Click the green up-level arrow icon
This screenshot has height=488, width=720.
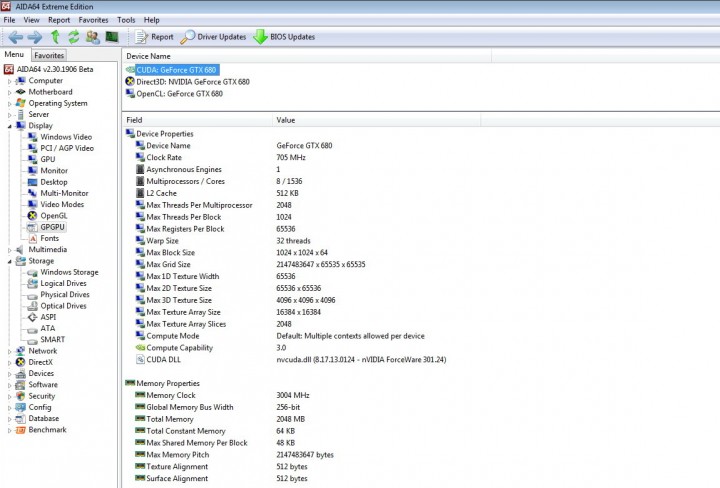pyautogui.click(x=55, y=37)
